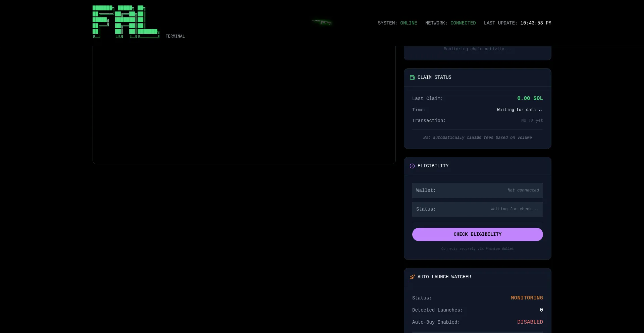Click the rifle icon in the header
The width and height of the screenshot is (644, 333).
tap(322, 22)
